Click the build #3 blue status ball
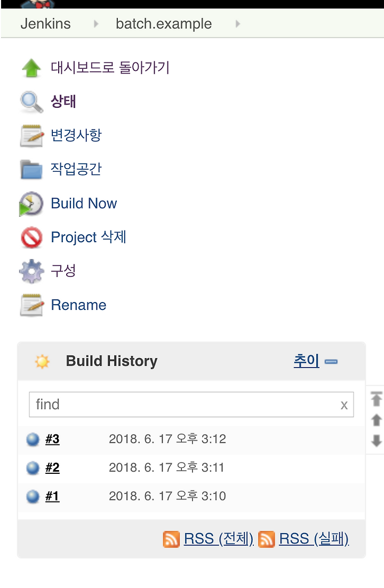Viewport: 384px width, 588px height. click(33, 439)
